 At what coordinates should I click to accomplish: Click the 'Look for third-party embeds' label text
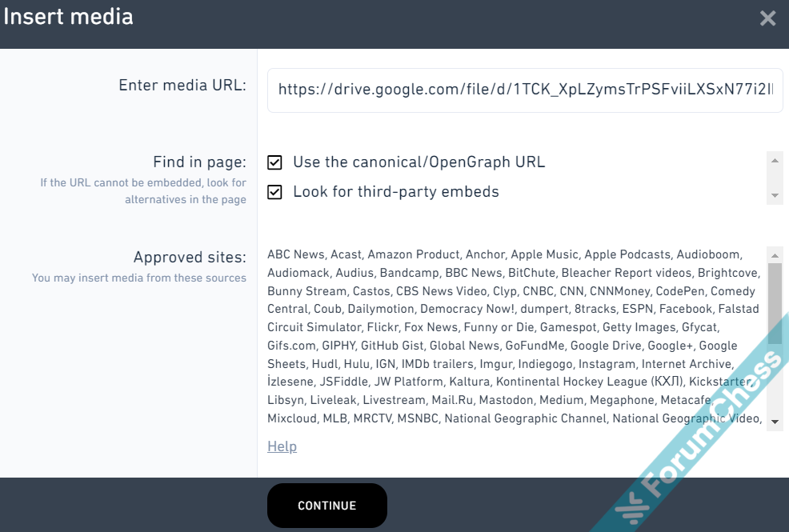(x=396, y=192)
